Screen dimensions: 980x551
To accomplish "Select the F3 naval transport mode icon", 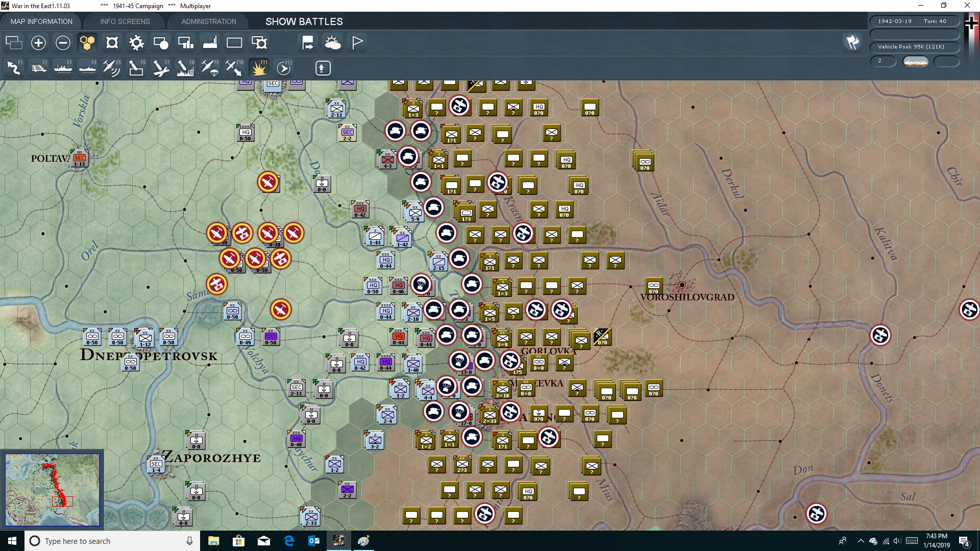I will 63,68.
